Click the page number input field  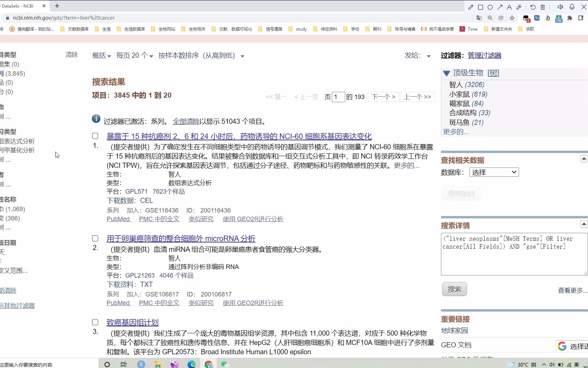tap(338, 97)
